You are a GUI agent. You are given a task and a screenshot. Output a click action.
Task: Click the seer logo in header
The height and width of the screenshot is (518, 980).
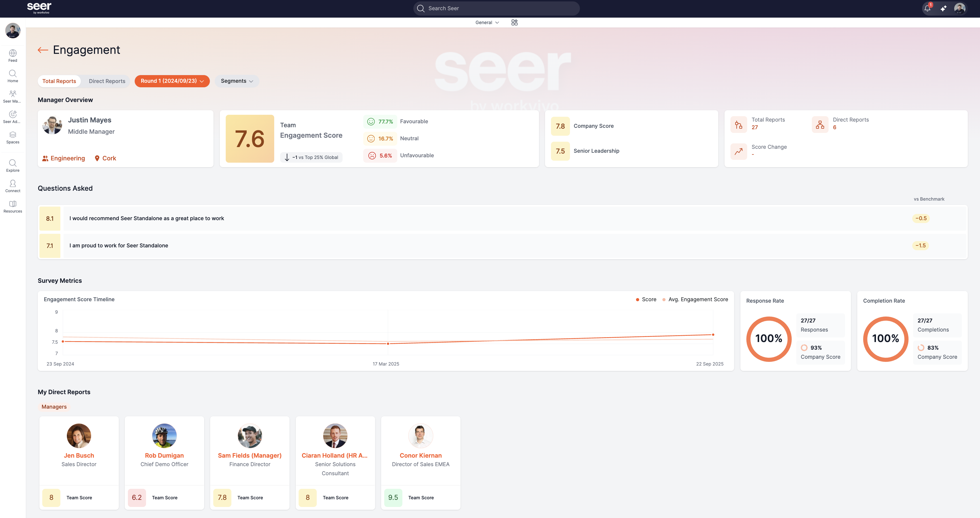pyautogui.click(x=39, y=8)
